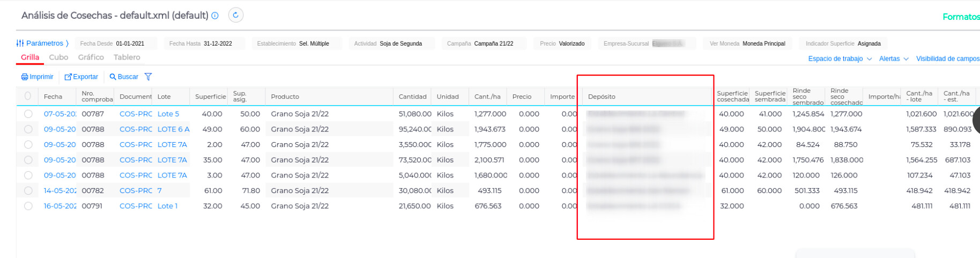Sort by the Depósito column header
Screen dimensions: 980x258
point(602,97)
